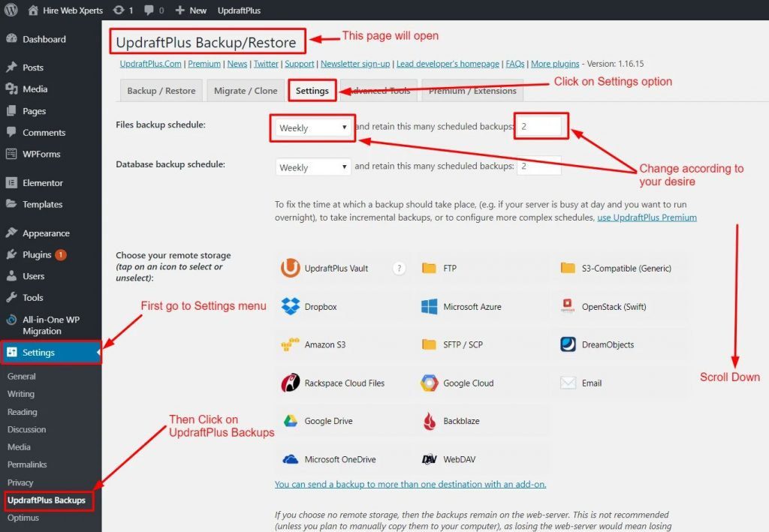Image resolution: width=769 pixels, height=532 pixels.
Task: Choose the DreamObjects storage icon
Action: (x=568, y=344)
